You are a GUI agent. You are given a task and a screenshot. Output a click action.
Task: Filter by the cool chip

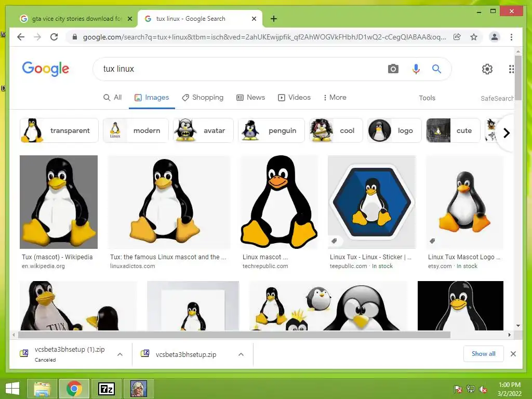(x=336, y=130)
